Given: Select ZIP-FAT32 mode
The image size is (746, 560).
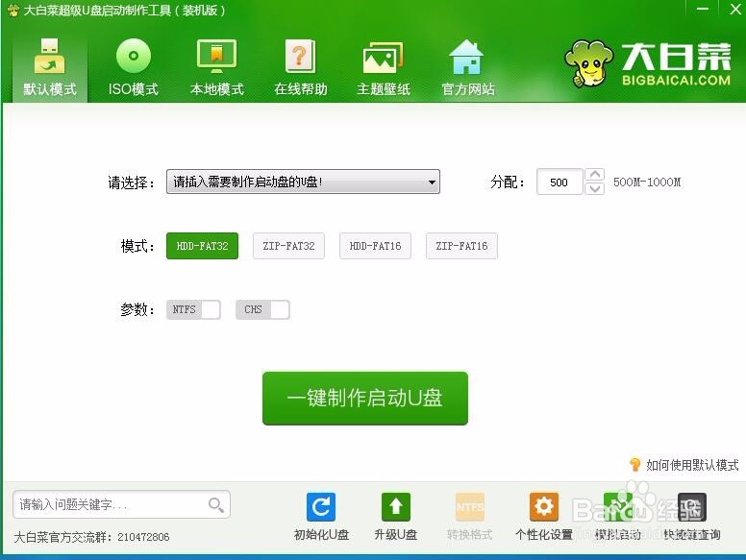Looking at the screenshot, I should click(288, 246).
